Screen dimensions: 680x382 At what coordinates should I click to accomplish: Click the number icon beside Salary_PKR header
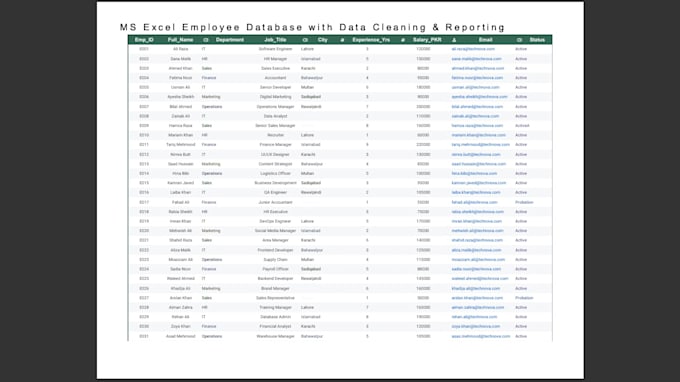[x=403, y=40]
